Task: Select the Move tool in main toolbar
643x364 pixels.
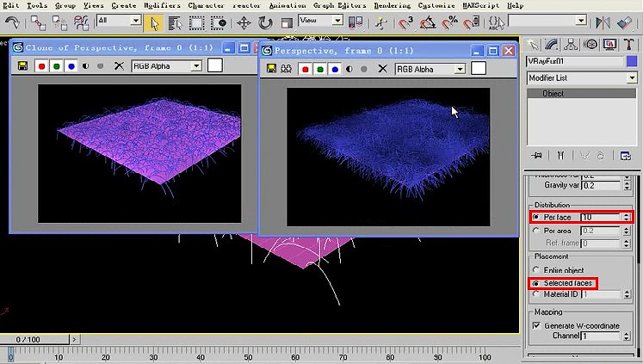Action: point(244,22)
